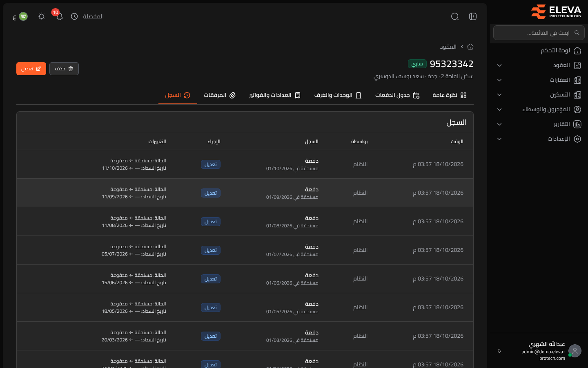Expand the التسكين menu chevron
This screenshot has height=368, width=588.
point(499,95)
